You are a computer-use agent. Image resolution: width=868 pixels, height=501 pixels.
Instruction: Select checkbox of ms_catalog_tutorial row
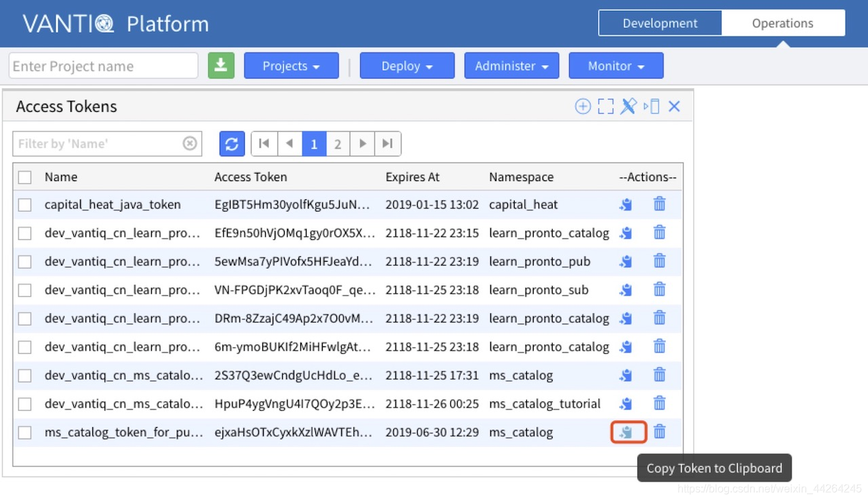25,404
